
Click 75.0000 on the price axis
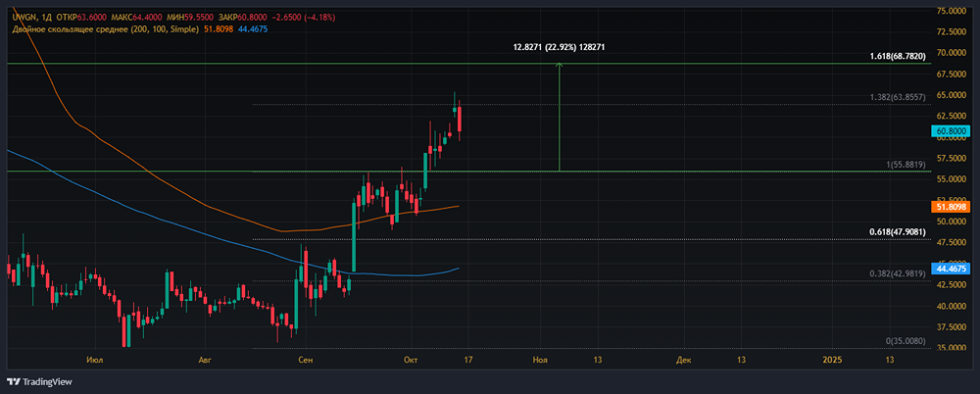tap(953, 11)
